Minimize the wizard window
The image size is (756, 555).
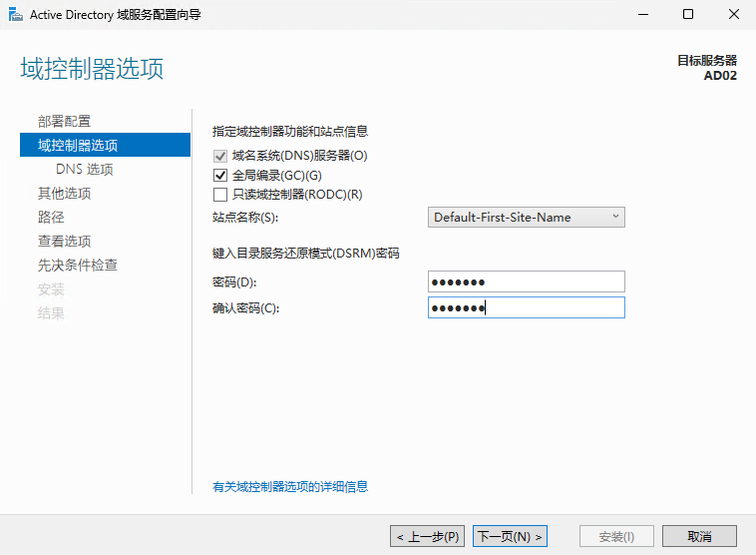point(642,14)
